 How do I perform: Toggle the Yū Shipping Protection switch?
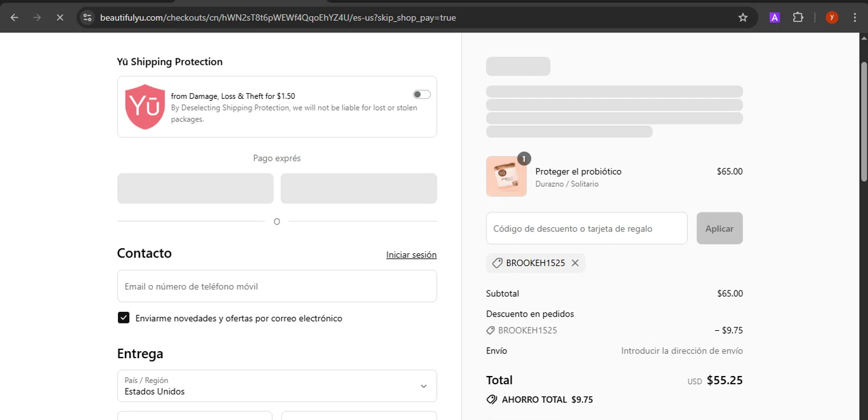(x=421, y=94)
